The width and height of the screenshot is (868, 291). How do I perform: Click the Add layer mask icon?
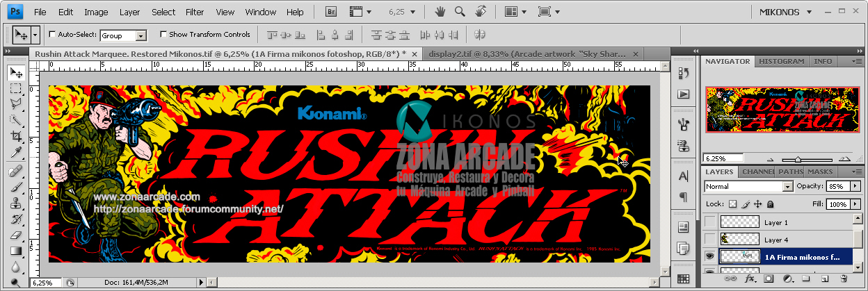769,278
